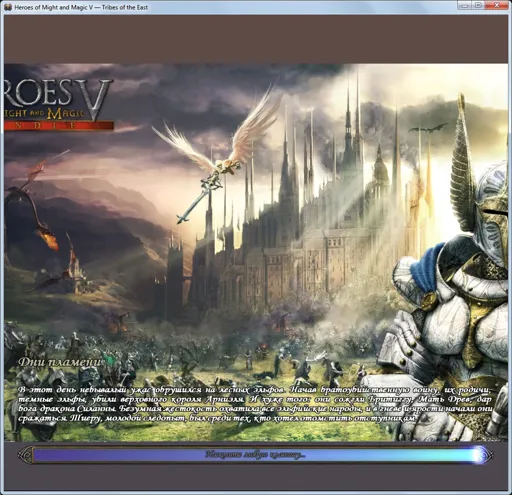Close the Tribes of the East window
512x495 pixels.
[x=497, y=6]
